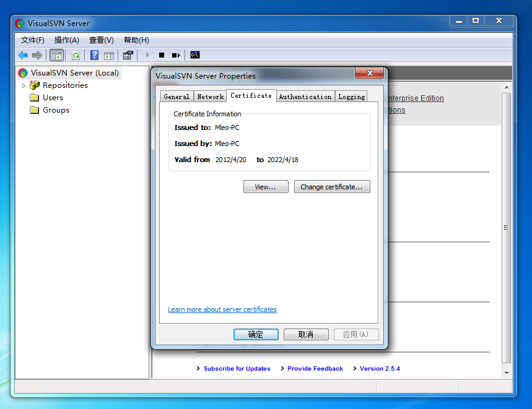The image size is (532, 409).
Task: Click the Certificate Information group label
Action: point(207,114)
